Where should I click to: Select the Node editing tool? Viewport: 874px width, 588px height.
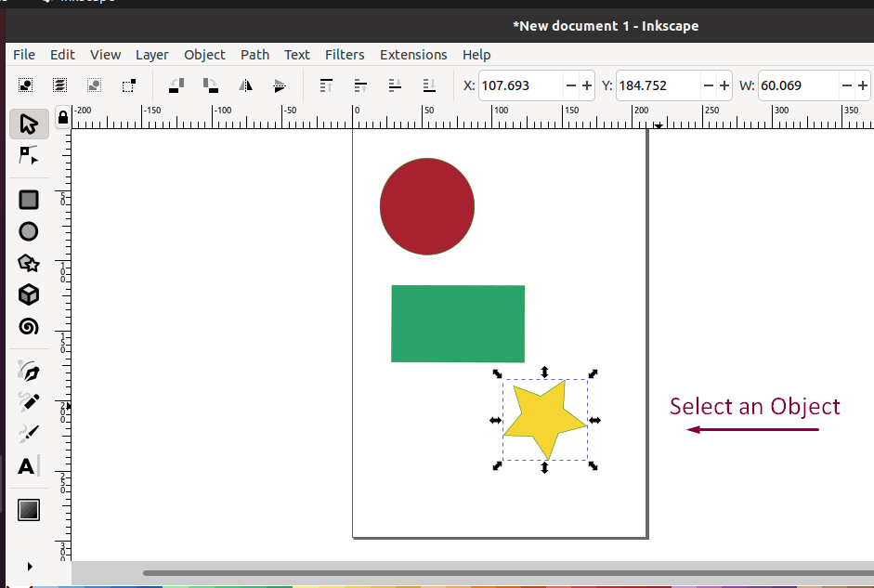[x=28, y=155]
